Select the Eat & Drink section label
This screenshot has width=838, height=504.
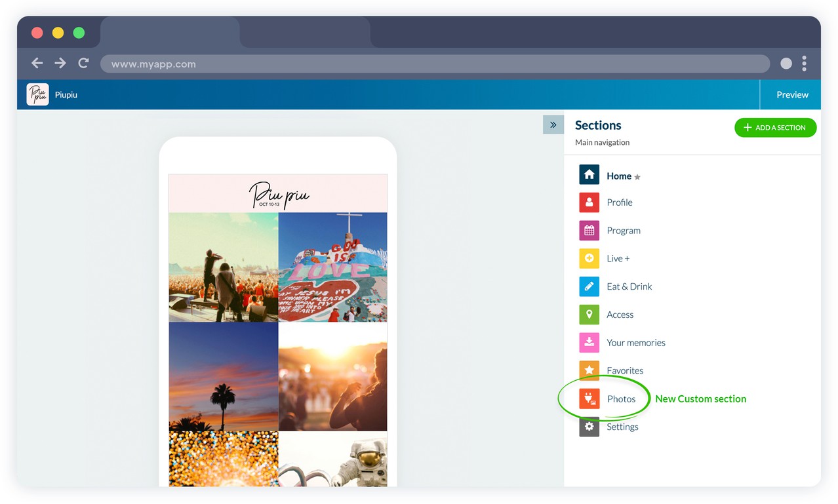click(629, 286)
